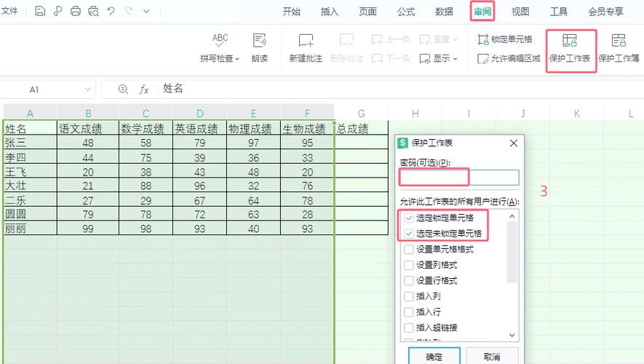
Task: Click the cell 总成绩
Action: click(362, 129)
